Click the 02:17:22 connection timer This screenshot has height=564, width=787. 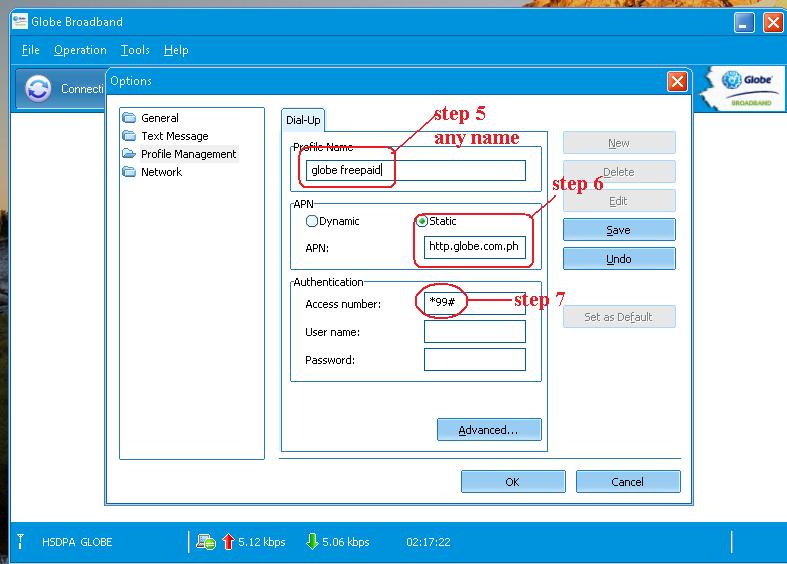(x=428, y=542)
